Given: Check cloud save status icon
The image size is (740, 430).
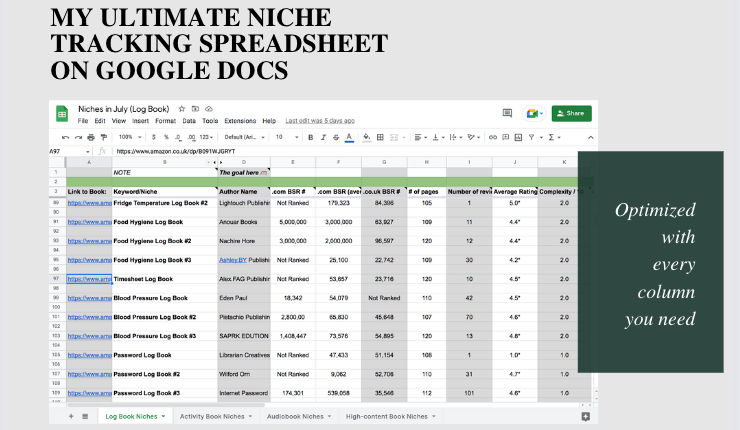Looking at the screenshot, I should [x=209, y=109].
